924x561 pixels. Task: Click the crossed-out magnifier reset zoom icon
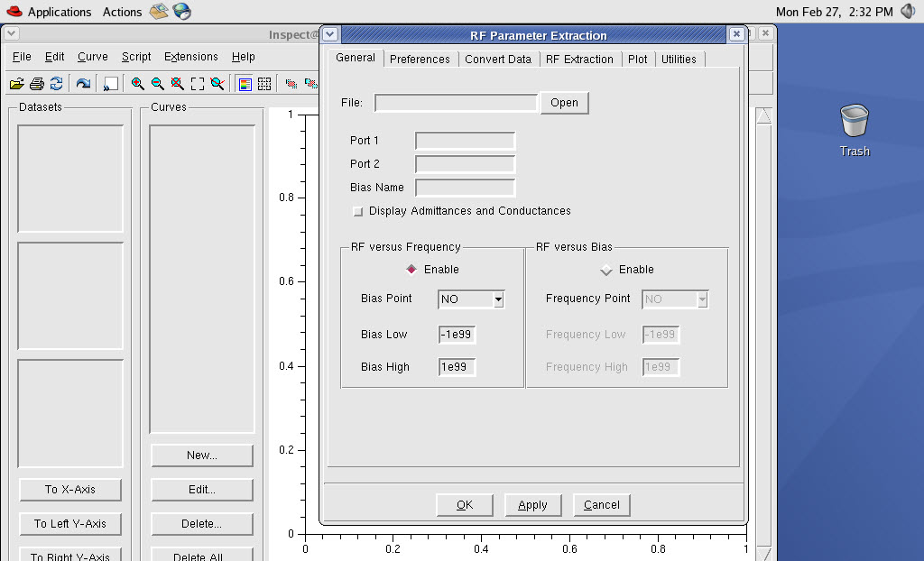pos(178,84)
